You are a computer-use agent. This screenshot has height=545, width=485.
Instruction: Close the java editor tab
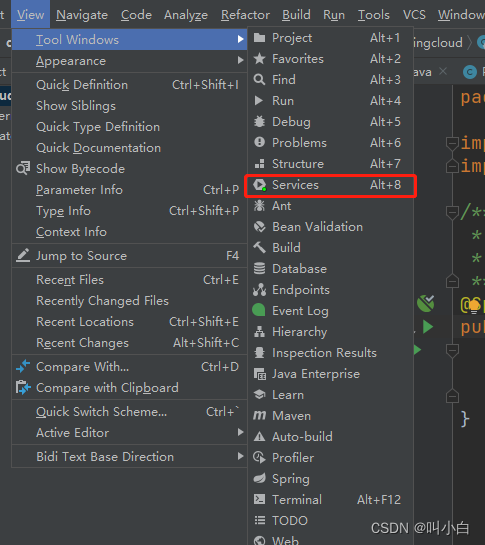(x=443, y=71)
